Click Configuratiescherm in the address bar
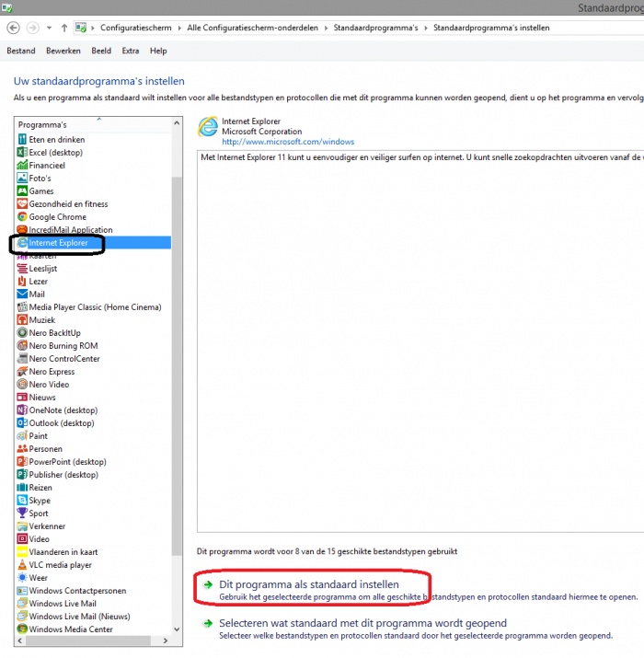Image resolution: width=644 pixels, height=658 pixels. pos(136,28)
